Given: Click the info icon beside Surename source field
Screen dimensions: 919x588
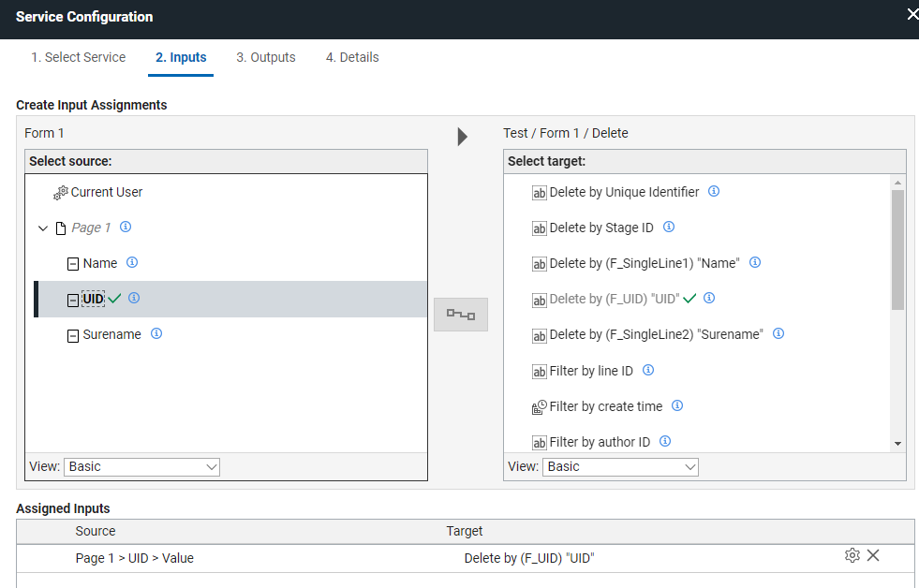Looking at the screenshot, I should click(156, 334).
